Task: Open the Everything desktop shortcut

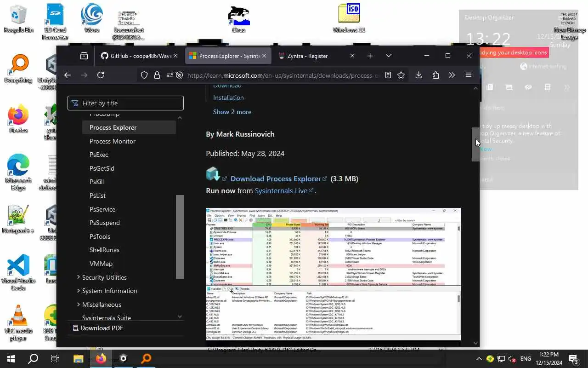Action: pyautogui.click(x=18, y=69)
